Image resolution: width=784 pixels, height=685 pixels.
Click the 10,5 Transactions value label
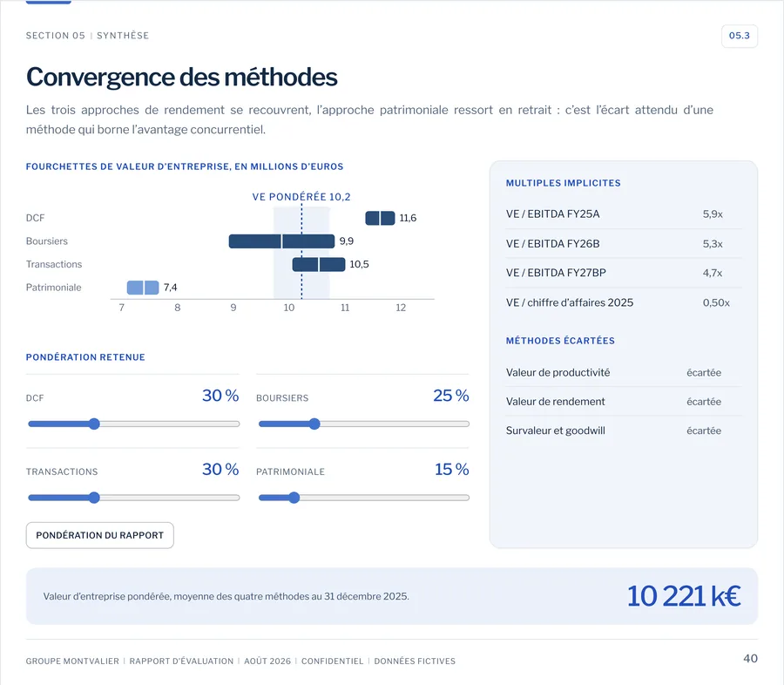(x=360, y=264)
